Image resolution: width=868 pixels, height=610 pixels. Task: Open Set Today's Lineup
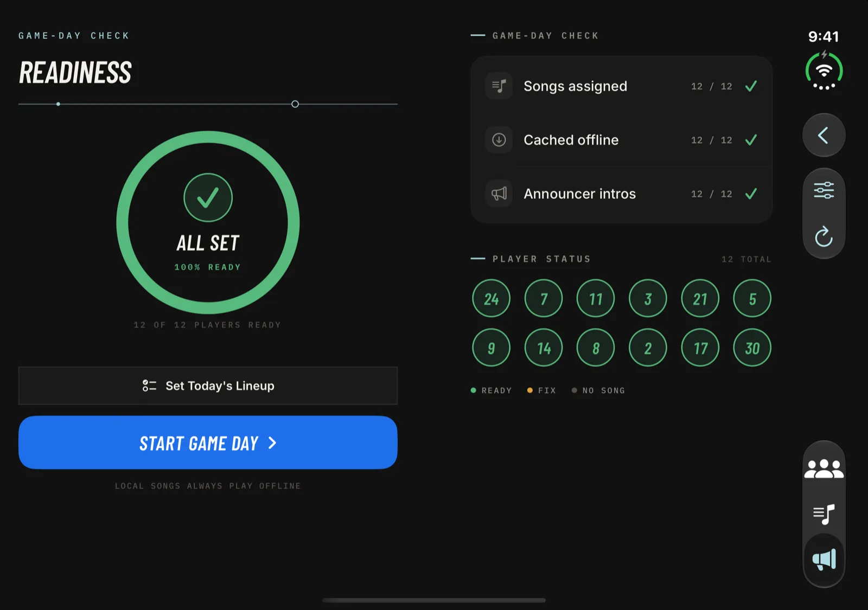tap(208, 386)
